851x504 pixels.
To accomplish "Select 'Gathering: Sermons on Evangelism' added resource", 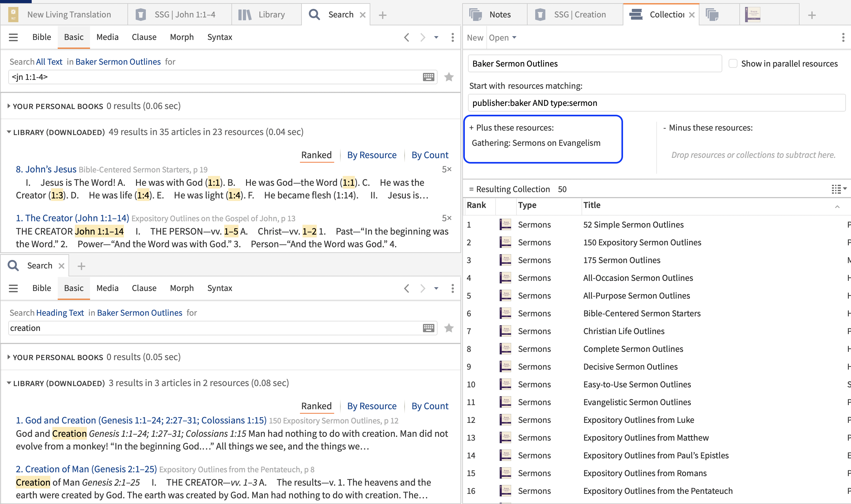I will [536, 143].
